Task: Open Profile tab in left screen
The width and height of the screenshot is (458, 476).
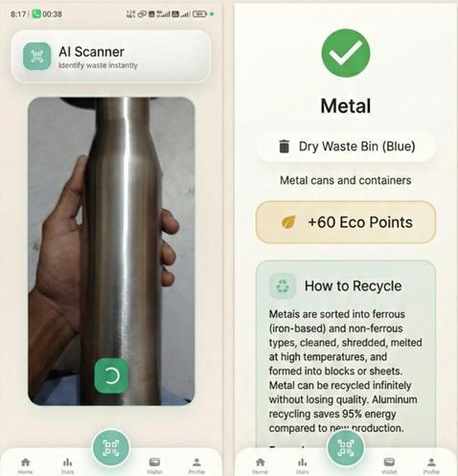Action: (196, 465)
